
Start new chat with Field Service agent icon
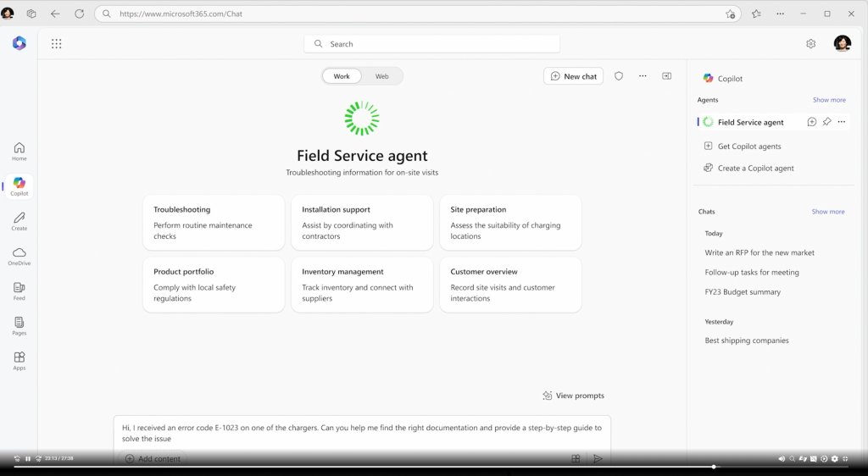[812, 122]
